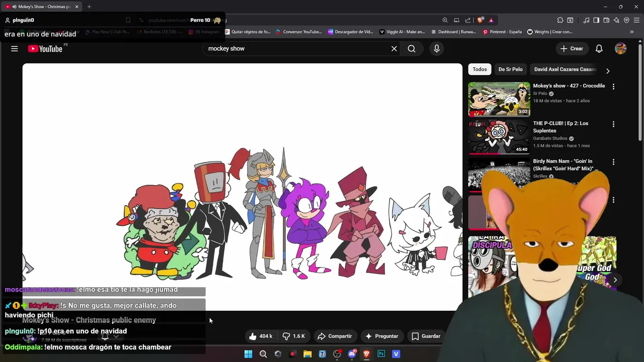The image size is (644, 362).
Task: Click 'Mokey's show - 427 - Crocodile' title
Action: coord(569,86)
